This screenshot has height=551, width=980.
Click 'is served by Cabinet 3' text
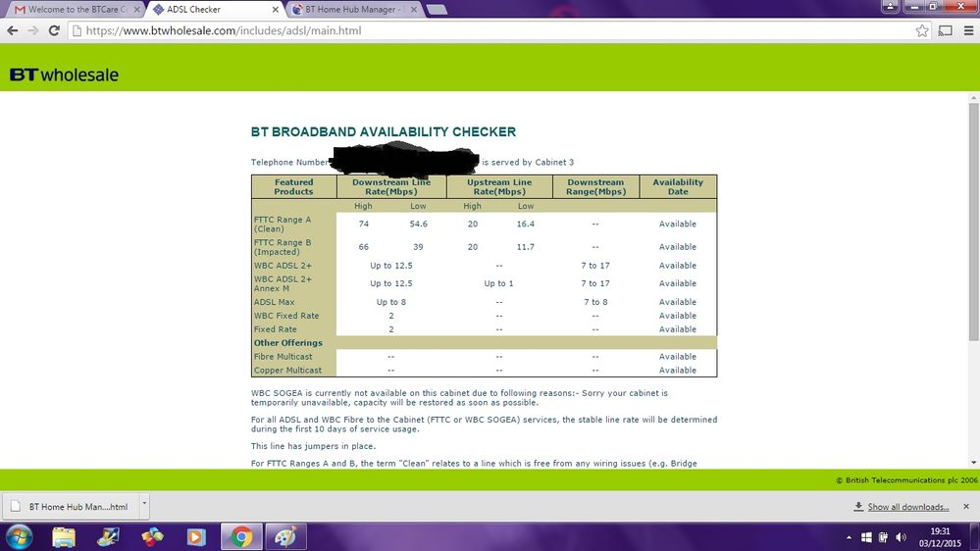click(x=528, y=162)
